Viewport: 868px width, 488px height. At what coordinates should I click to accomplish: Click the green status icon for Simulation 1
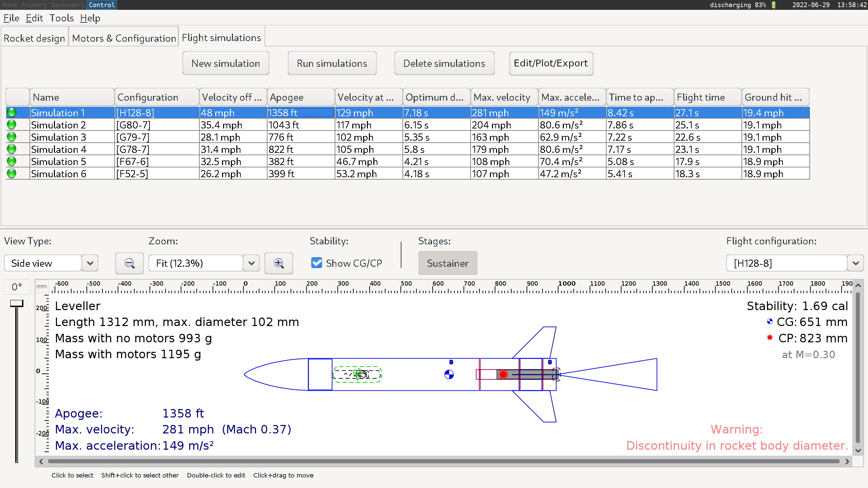tap(12, 112)
